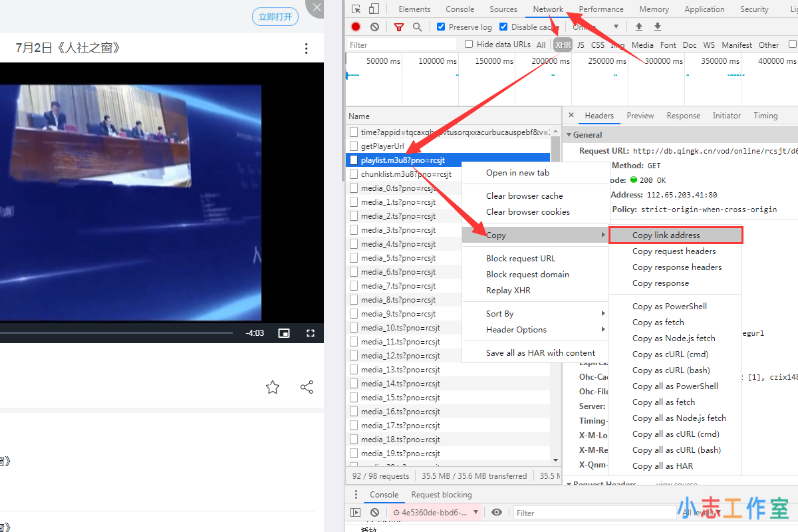Open the Response tab of request
The height and width of the screenshot is (532, 798).
684,116
